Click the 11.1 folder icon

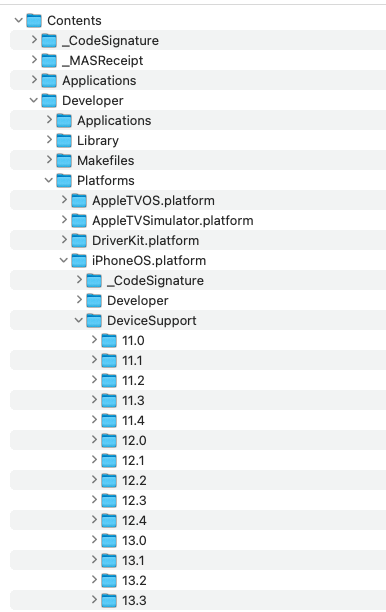(x=109, y=361)
